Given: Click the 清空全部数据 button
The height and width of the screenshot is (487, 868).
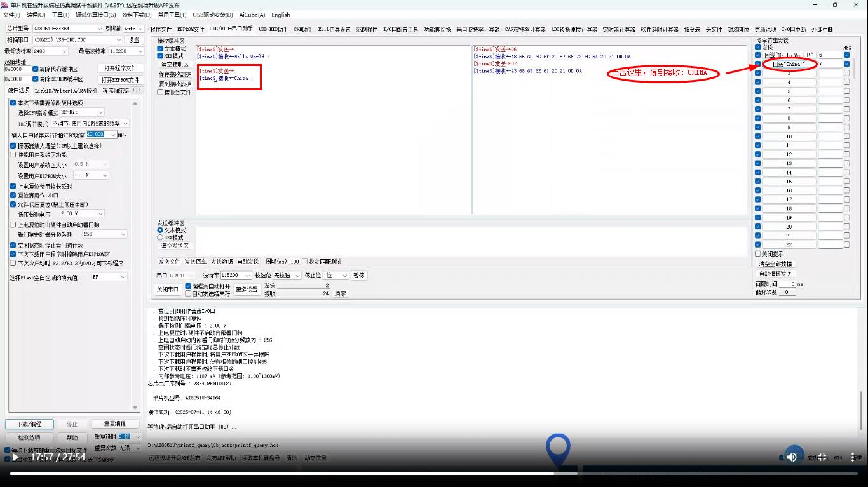Looking at the screenshot, I should pyautogui.click(x=775, y=264).
